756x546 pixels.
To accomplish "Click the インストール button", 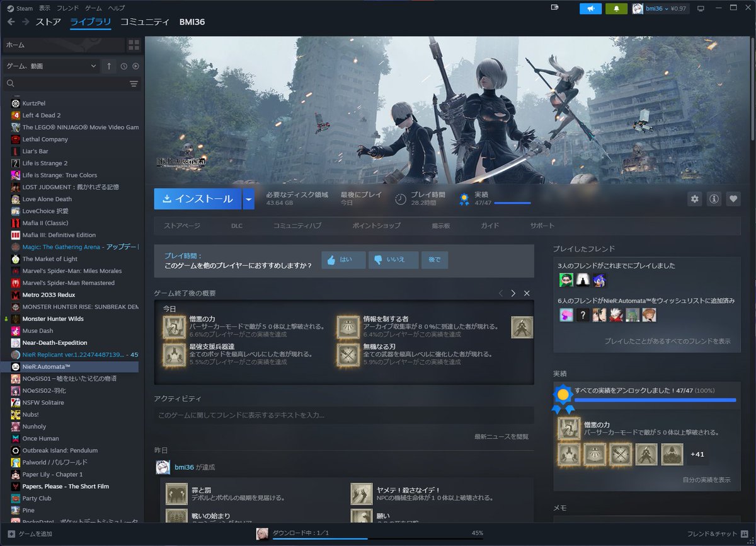I will tap(198, 199).
